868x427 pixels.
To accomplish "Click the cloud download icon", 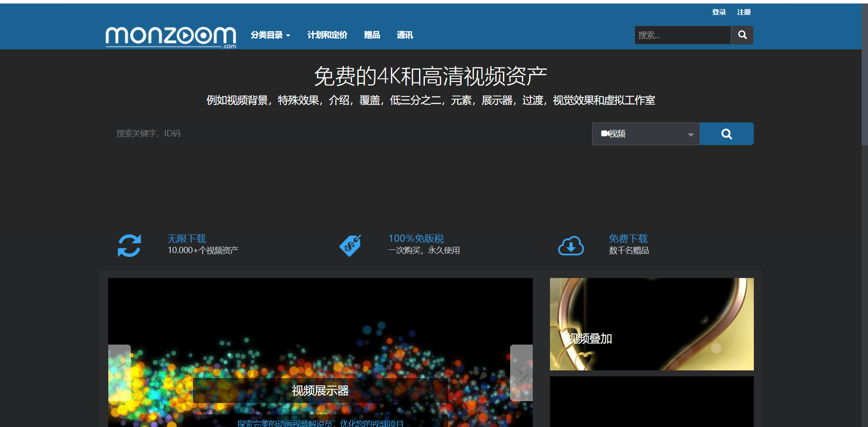I will 571,245.
